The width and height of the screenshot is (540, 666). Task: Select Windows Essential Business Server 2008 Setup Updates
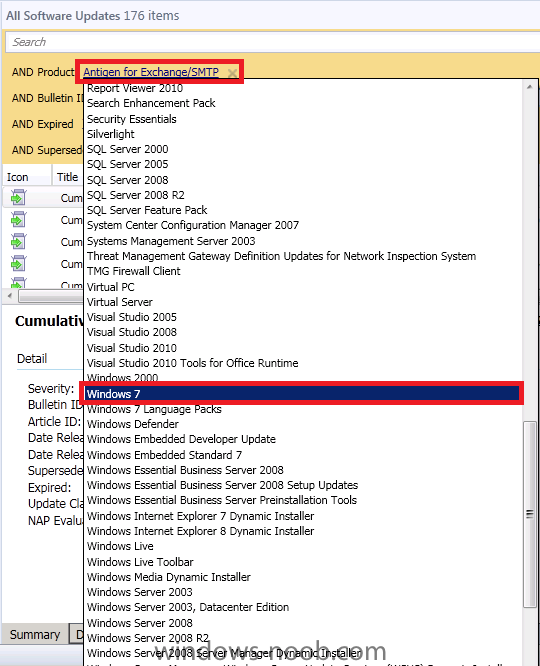[222, 485]
